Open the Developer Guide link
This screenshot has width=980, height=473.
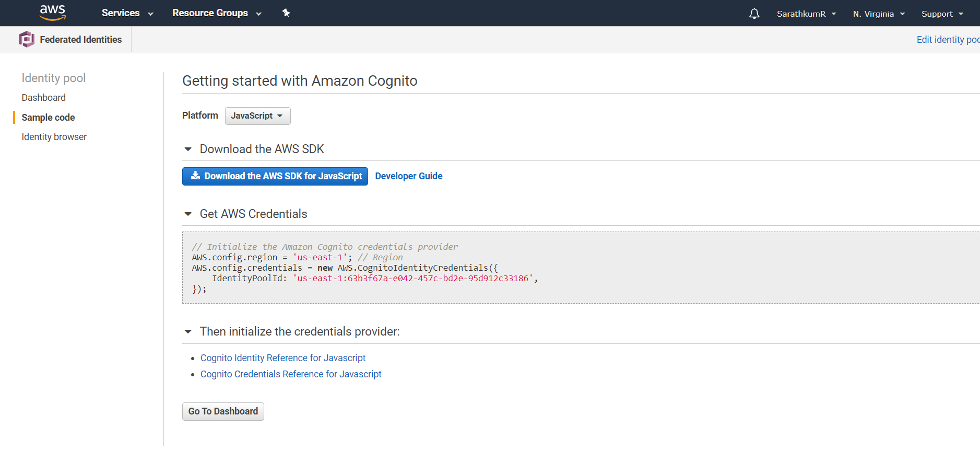point(409,177)
